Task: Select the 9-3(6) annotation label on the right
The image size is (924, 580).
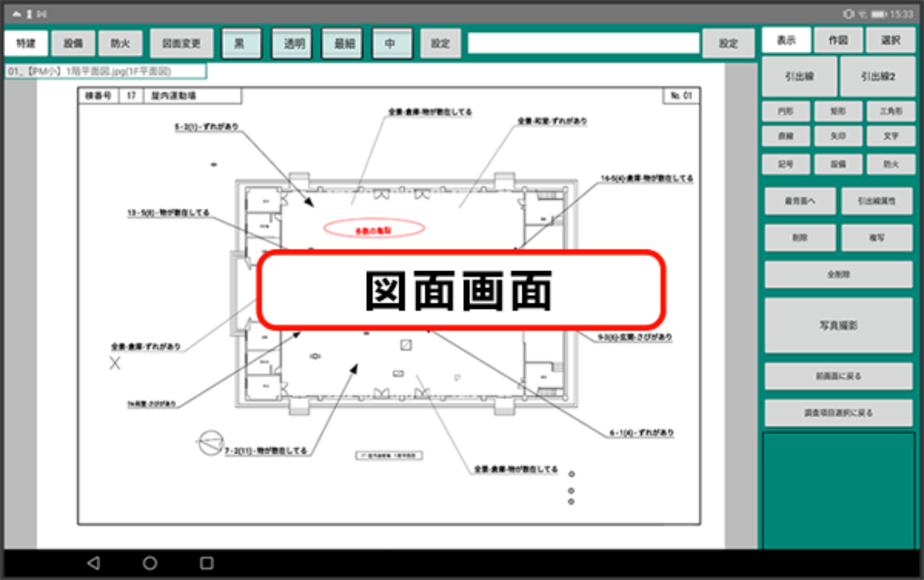Action: click(x=634, y=337)
